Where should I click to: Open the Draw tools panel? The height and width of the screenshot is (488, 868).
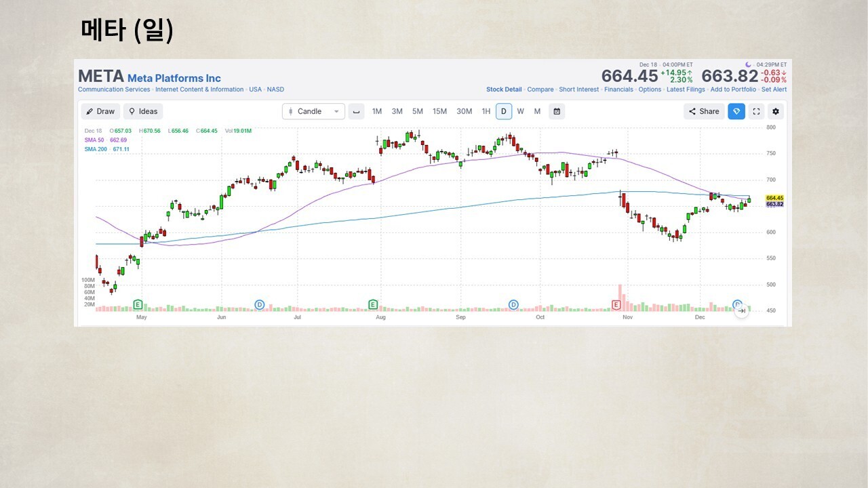tap(100, 112)
